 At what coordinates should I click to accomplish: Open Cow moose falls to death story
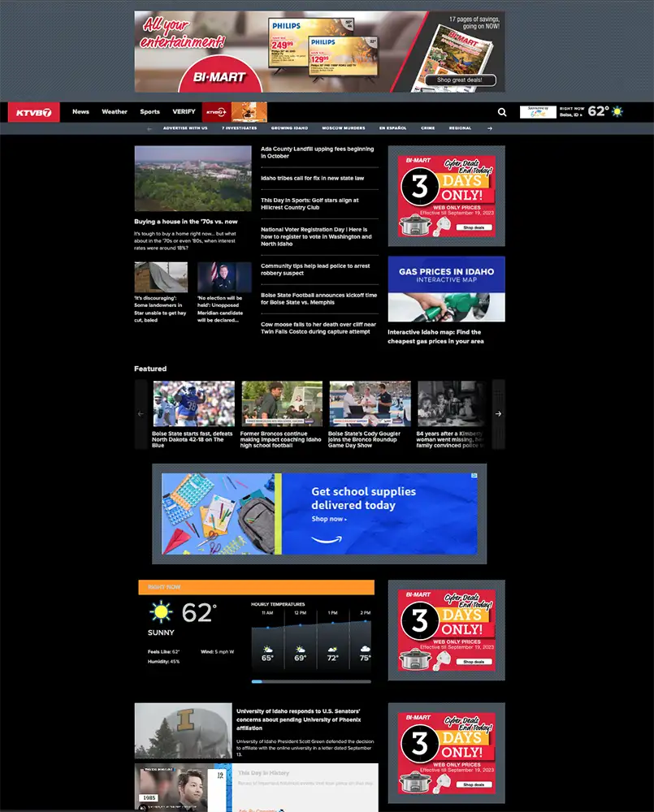[318, 328]
